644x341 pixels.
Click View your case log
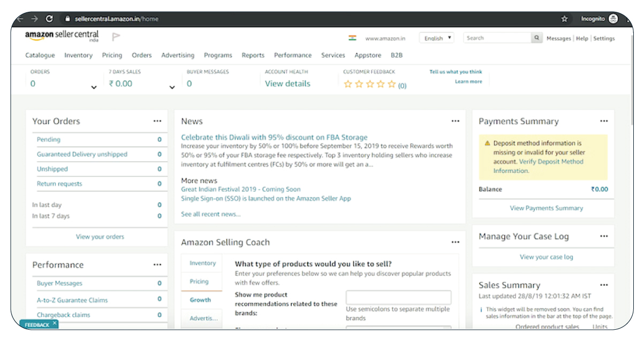[x=547, y=257]
